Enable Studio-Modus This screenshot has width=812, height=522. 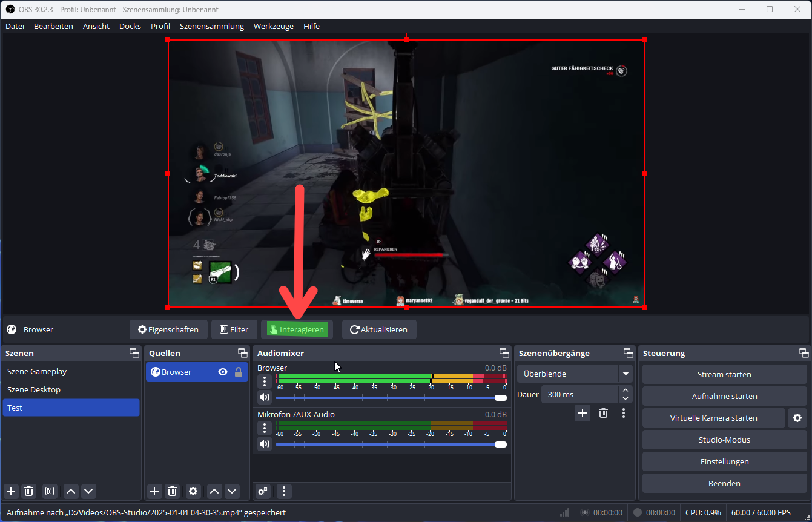pyautogui.click(x=724, y=440)
